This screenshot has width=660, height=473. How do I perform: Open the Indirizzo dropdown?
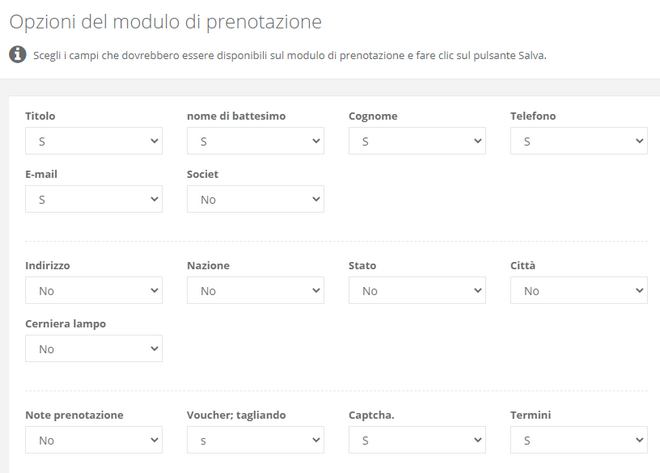pos(94,291)
